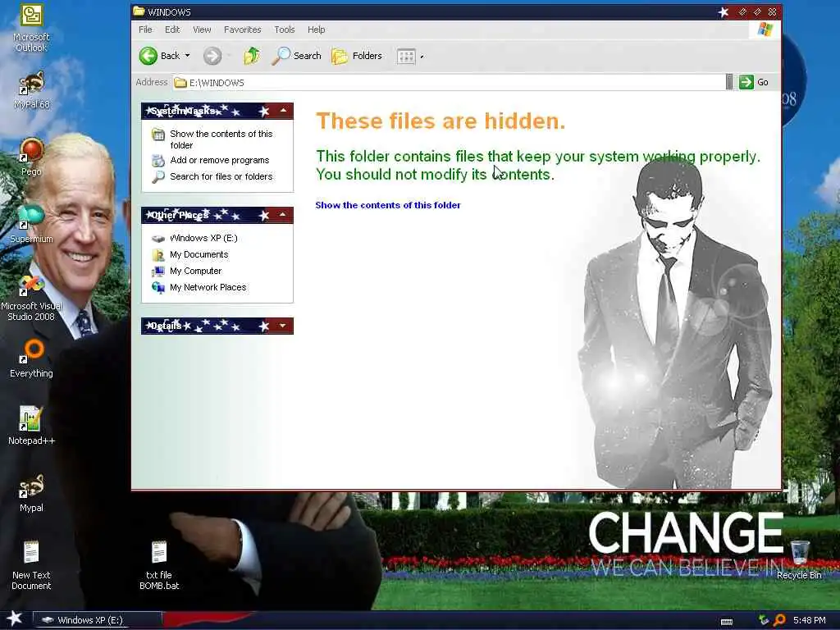Viewport: 840px width, 630px height.
Task: Expand the Details panel
Action: [x=283, y=325]
